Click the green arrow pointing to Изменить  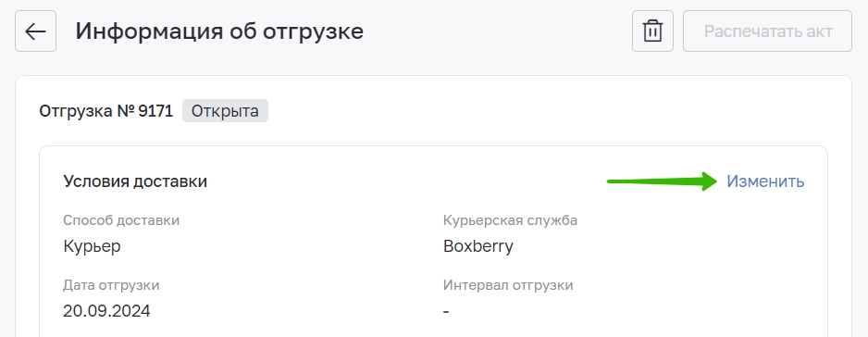pyautogui.click(x=662, y=181)
